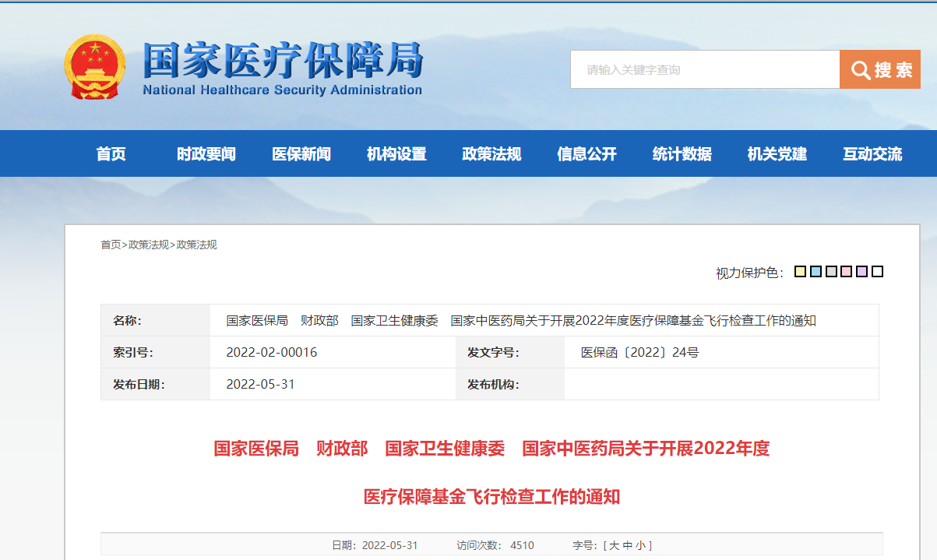Select the yellow eye-protection color swatch
This screenshot has width=937, height=560.
pyautogui.click(x=800, y=272)
